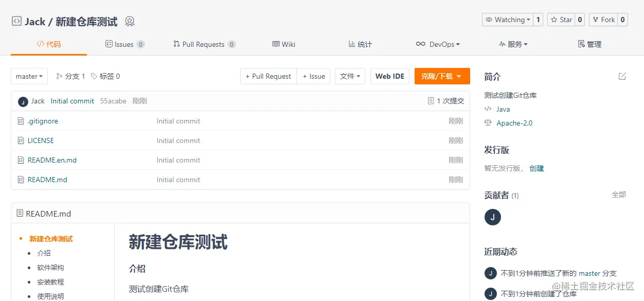The image size is (644, 301).
Task: Open the 1 次提交 history link
Action: pos(446,101)
